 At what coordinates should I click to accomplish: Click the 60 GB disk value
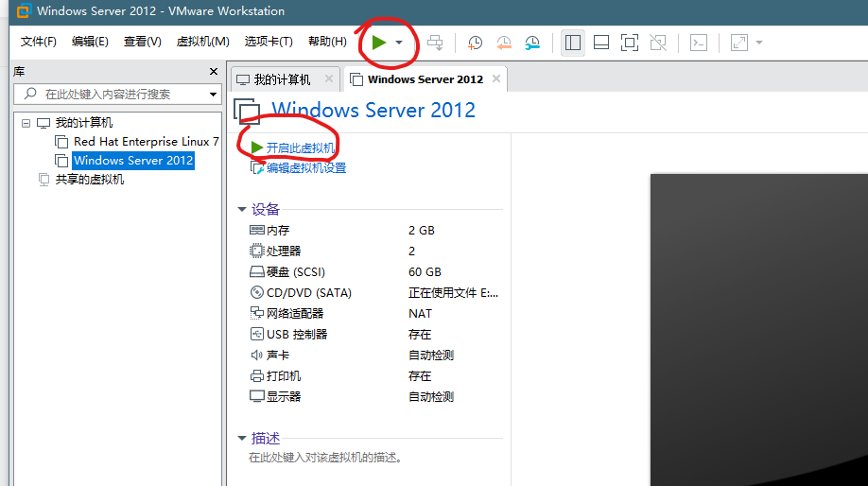coord(425,271)
